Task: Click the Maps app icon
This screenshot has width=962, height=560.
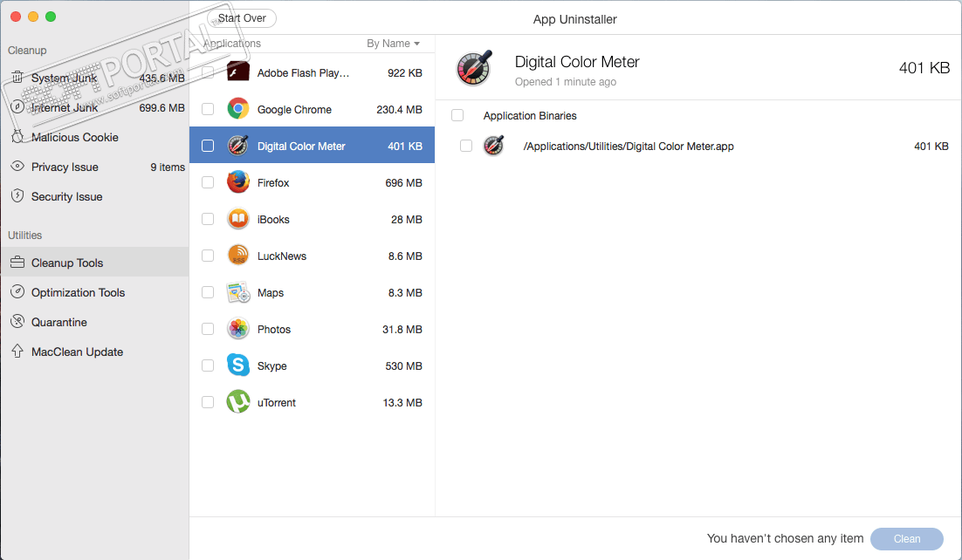Action: 238,292
